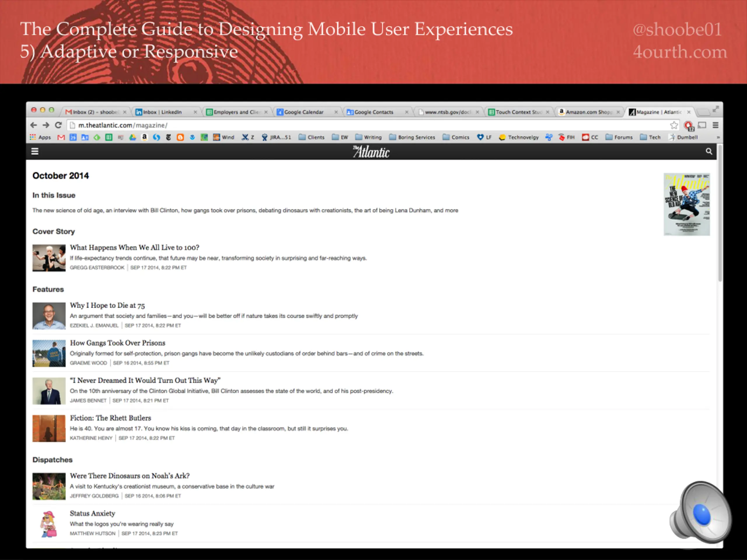Switch to the Google Calendar tab
747x560 pixels.
click(x=307, y=112)
